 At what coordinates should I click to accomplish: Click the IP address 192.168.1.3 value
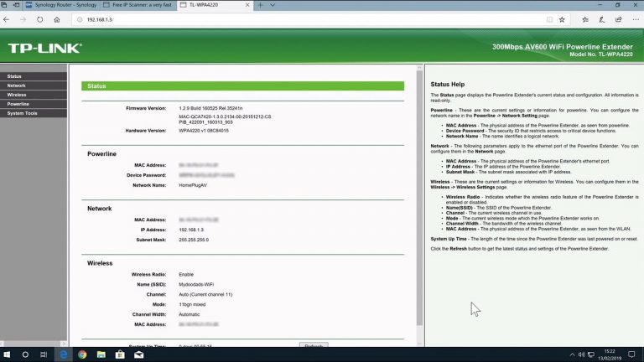tap(191, 230)
